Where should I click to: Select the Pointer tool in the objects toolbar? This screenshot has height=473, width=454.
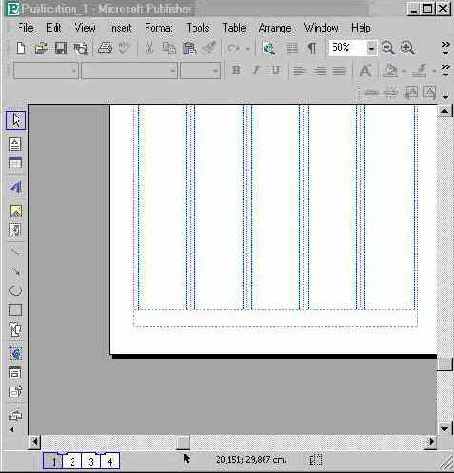(x=15, y=120)
